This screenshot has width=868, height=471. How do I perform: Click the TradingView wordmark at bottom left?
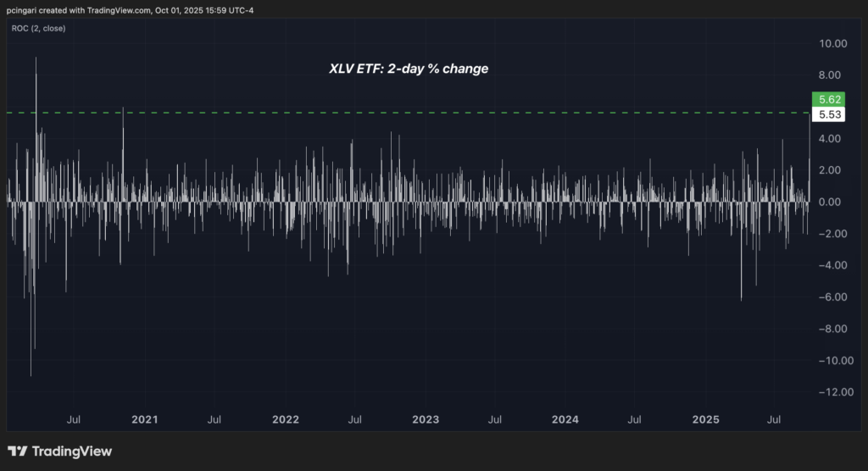(72, 452)
